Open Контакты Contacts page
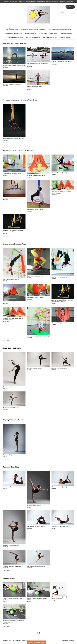Viewport: 77px width, 644px height. click(x=65, y=38)
